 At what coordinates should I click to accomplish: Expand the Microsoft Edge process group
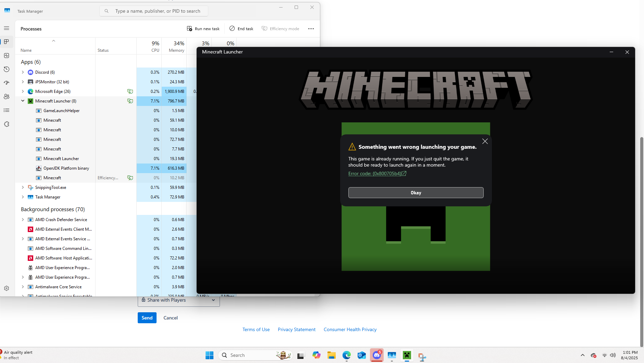click(x=23, y=92)
